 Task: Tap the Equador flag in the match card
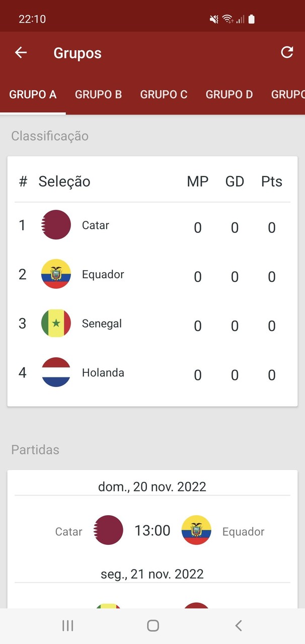tap(196, 530)
